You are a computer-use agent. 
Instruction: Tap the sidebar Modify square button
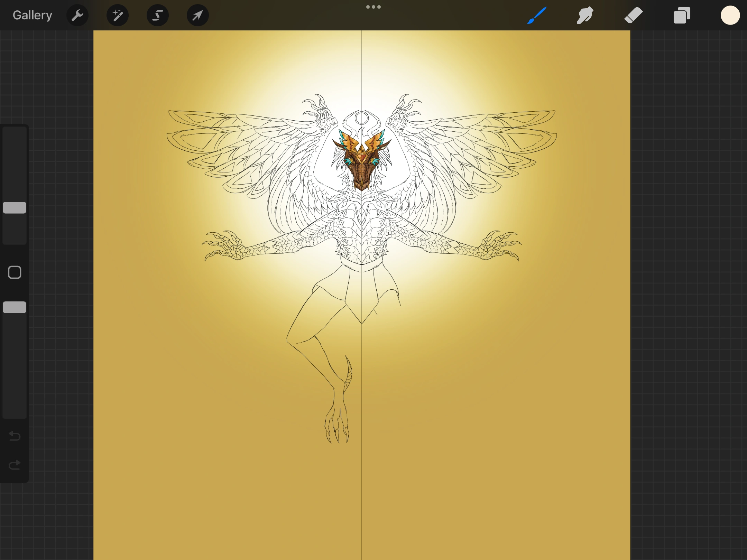tap(15, 273)
